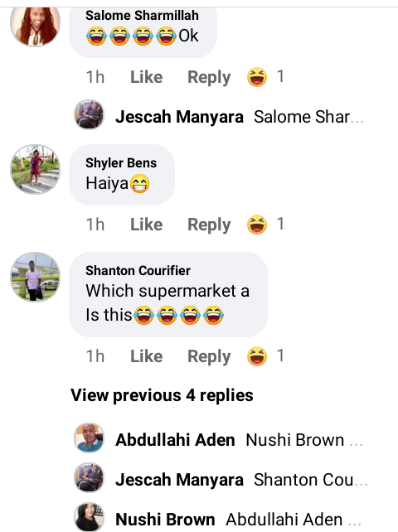Reply to Shanton Courifier's comment
This screenshot has height=532, width=398.
pyautogui.click(x=209, y=357)
